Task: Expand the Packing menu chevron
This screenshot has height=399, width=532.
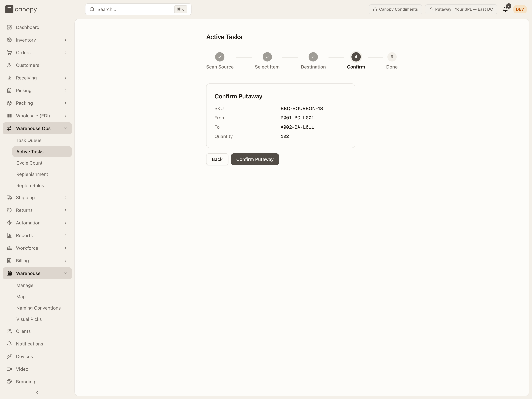Action: tap(65, 103)
